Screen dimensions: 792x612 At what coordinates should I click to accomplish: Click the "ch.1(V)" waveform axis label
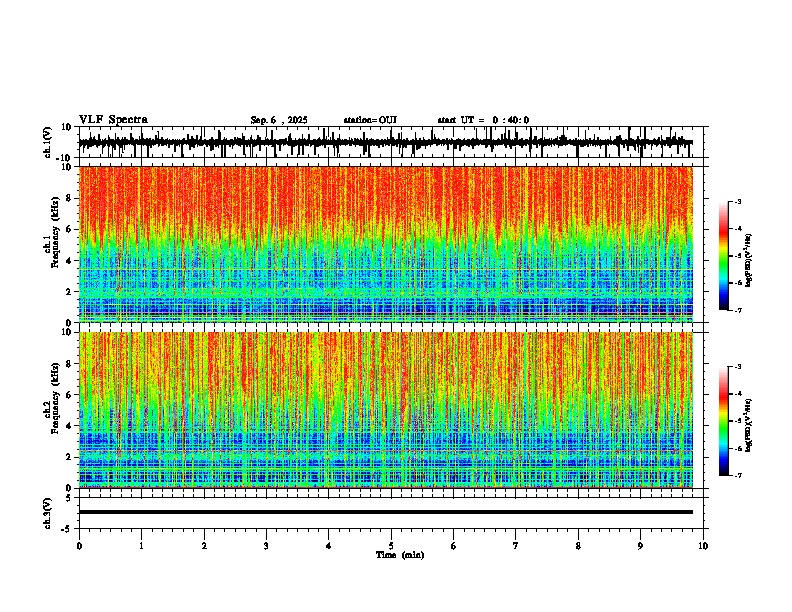48,142
